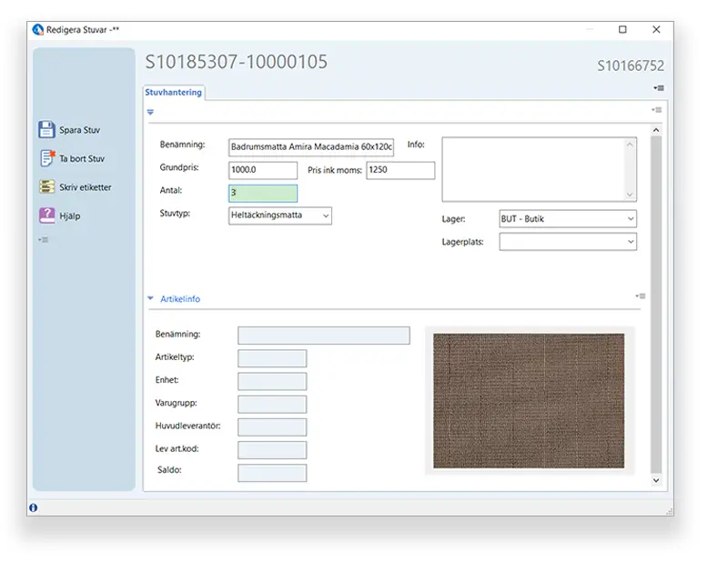Click the info icon in the status bar
The width and height of the screenshot is (728, 582).
pyautogui.click(x=34, y=507)
